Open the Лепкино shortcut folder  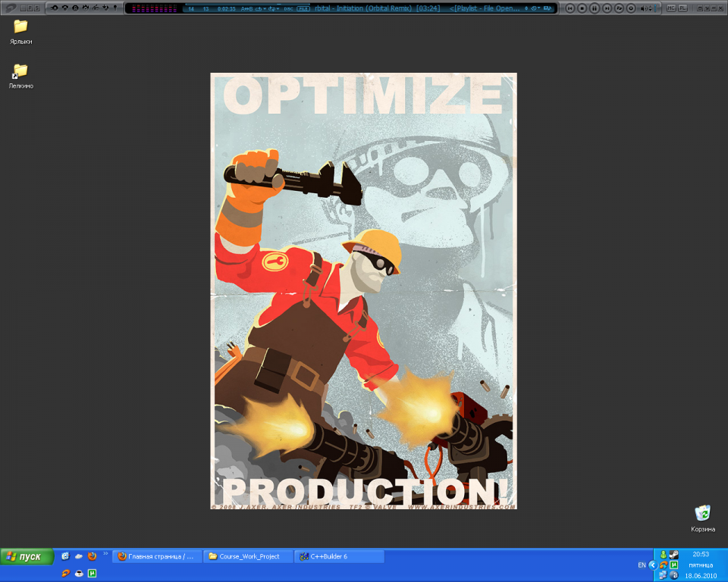point(21,77)
